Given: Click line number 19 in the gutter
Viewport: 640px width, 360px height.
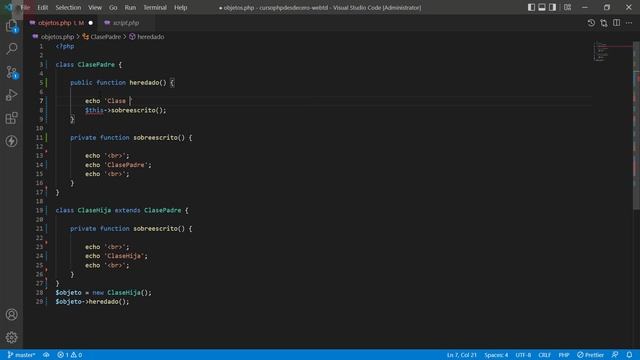Looking at the screenshot, I should pyautogui.click(x=39, y=210).
